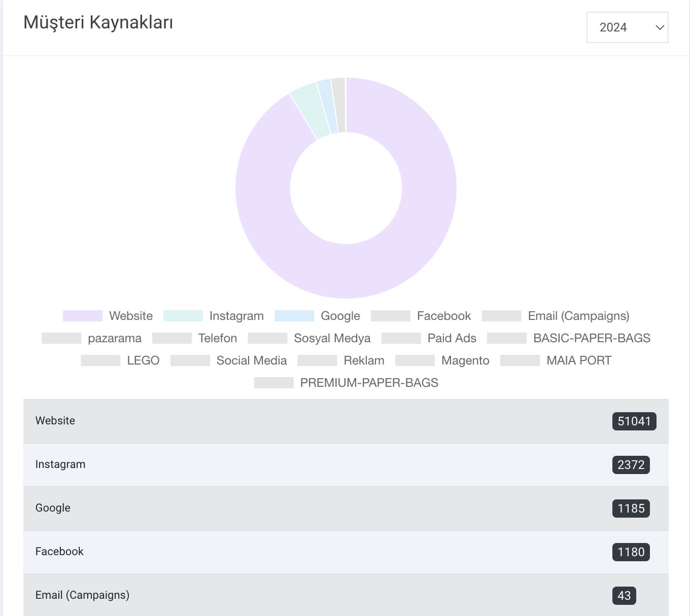Toggle Telefon legend swatch

click(172, 338)
